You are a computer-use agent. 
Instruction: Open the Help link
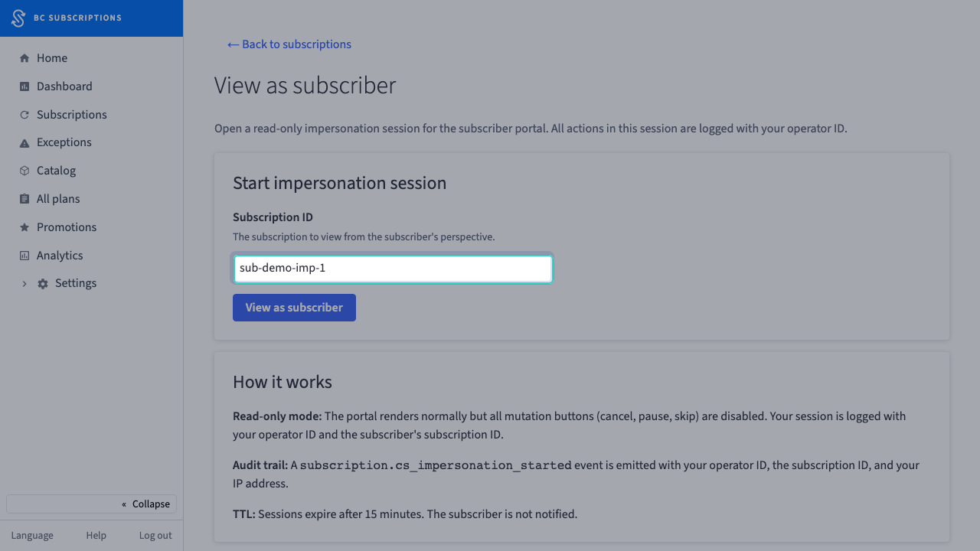coord(96,536)
